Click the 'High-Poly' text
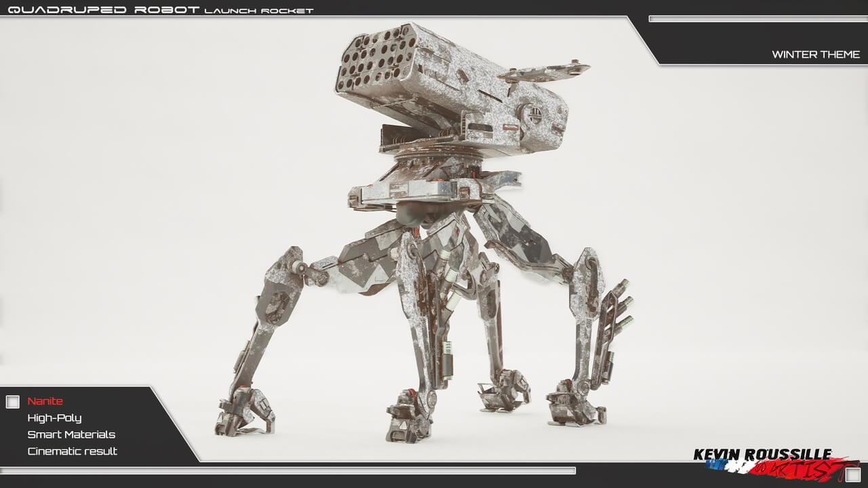This screenshot has width=868, height=488. pyautogui.click(x=54, y=418)
